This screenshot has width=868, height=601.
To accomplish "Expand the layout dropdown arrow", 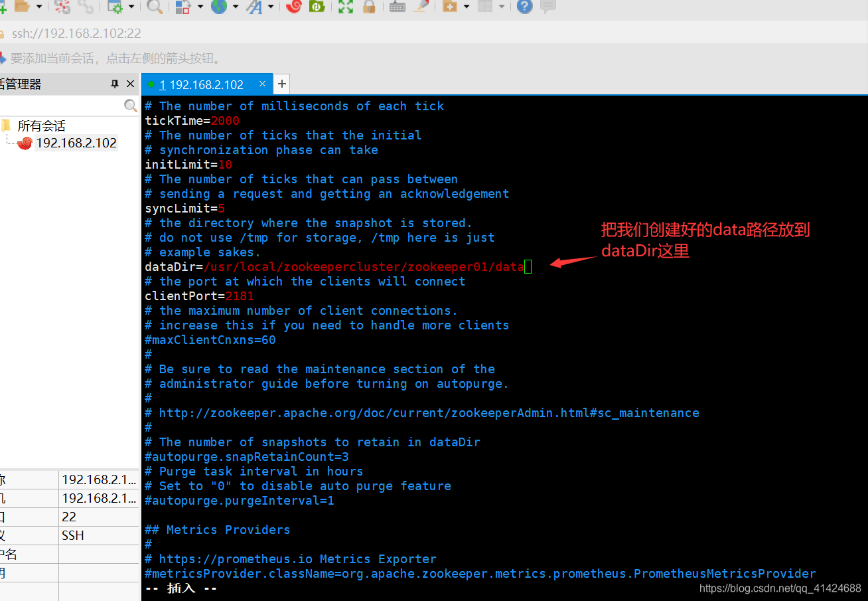I will coord(502,7).
